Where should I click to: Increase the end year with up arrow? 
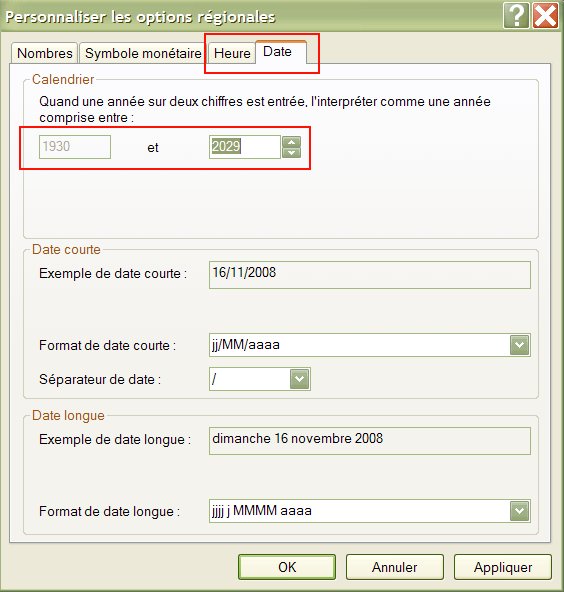[291, 142]
